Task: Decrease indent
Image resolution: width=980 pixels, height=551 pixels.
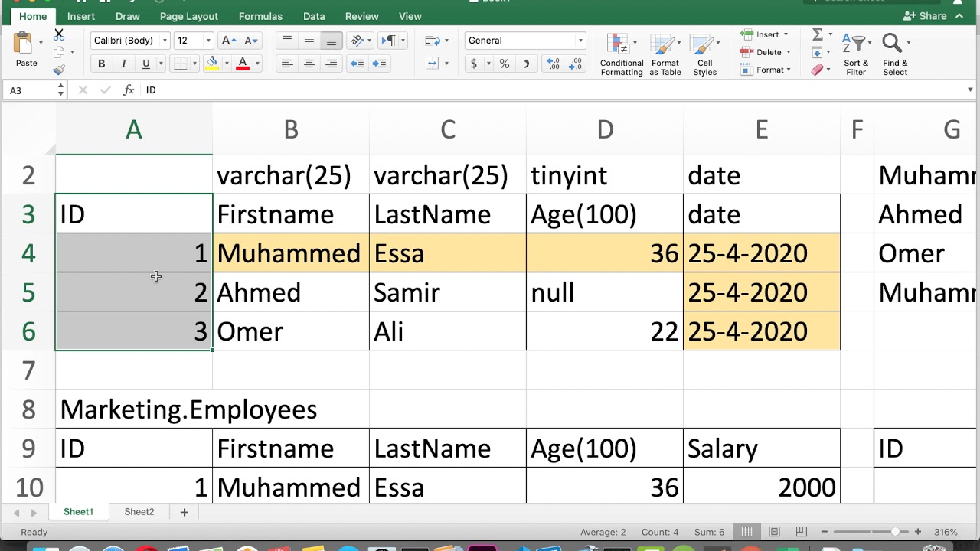Action: pos(357,64)
